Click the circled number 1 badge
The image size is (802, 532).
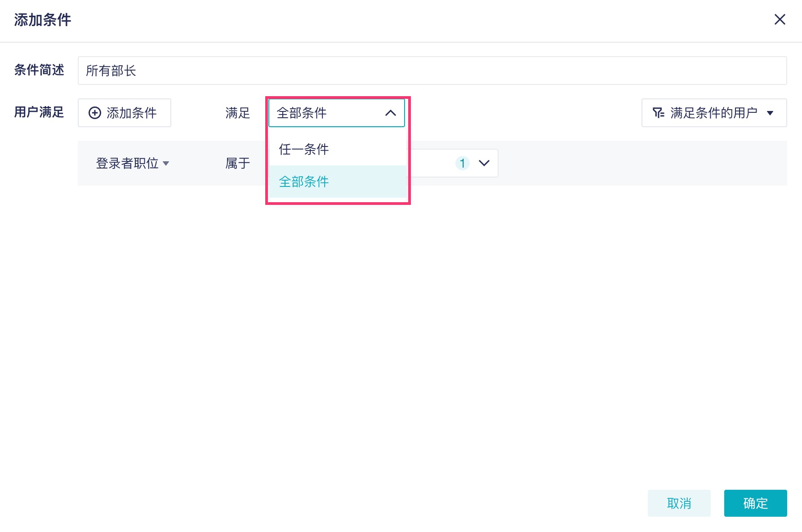(x=462, y=163)
